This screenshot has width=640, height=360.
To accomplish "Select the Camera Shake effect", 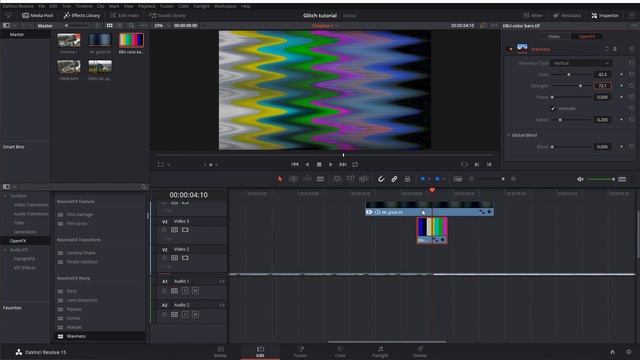I will [x=81, y=253].
